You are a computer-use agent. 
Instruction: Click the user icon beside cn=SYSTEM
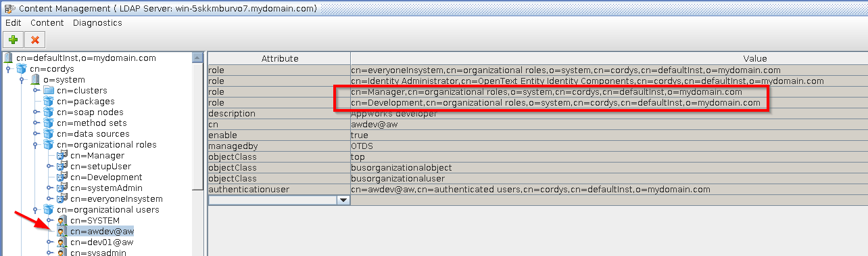pyautogui.click(x=62, y=221)
